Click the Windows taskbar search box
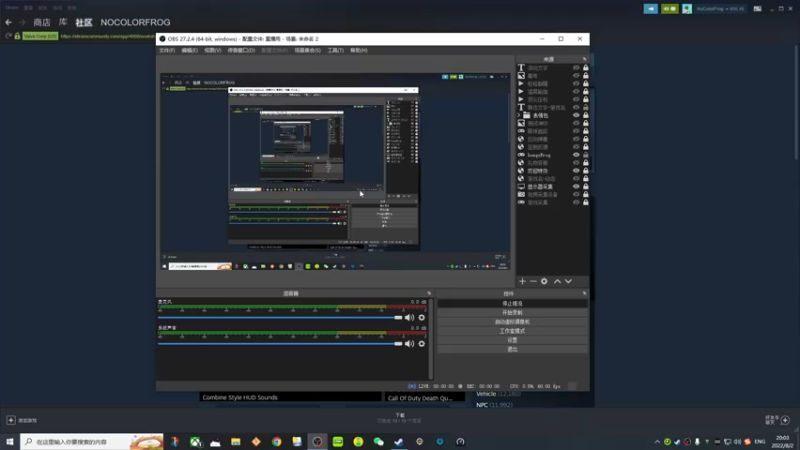 pyautogui.click(x=92, y=442)
